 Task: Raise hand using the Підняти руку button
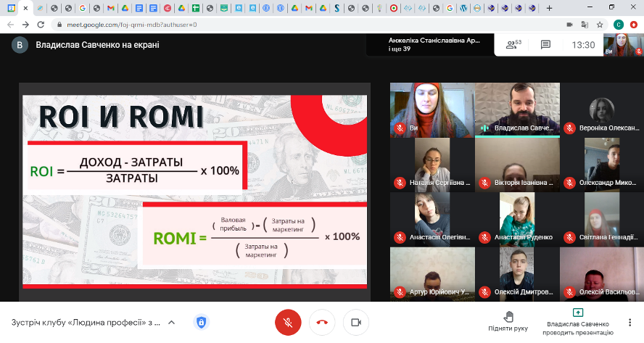click(508, 321)
